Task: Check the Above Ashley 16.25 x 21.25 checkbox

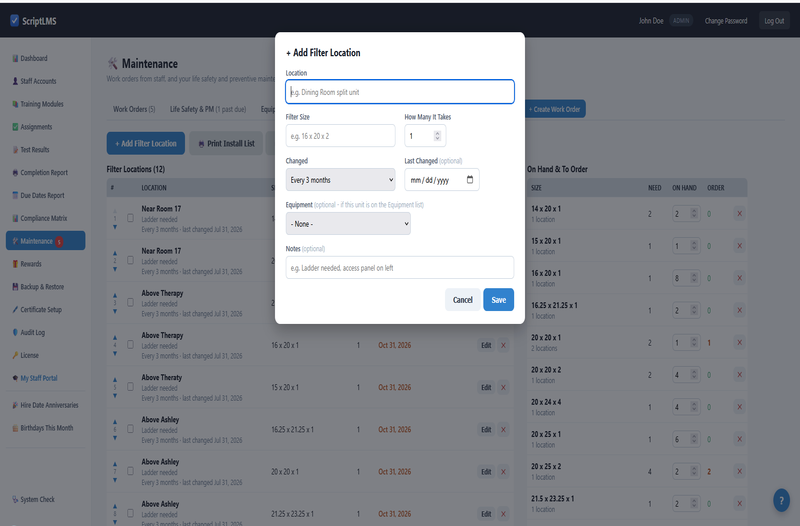Action: (131, 429)
